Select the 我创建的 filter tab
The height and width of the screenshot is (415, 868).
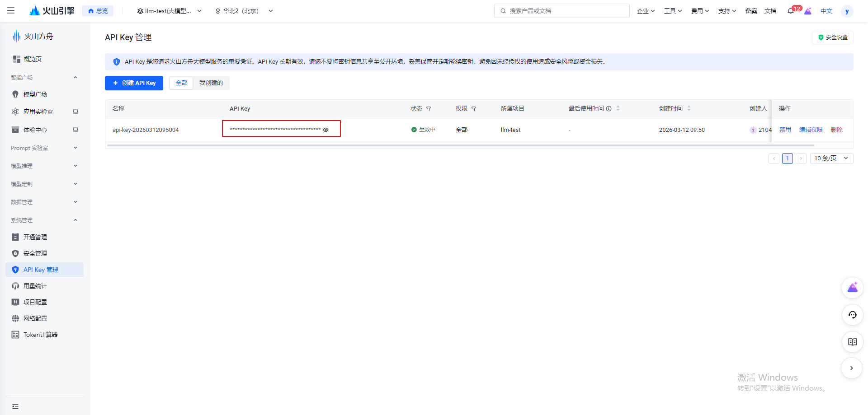click(211, 83)
